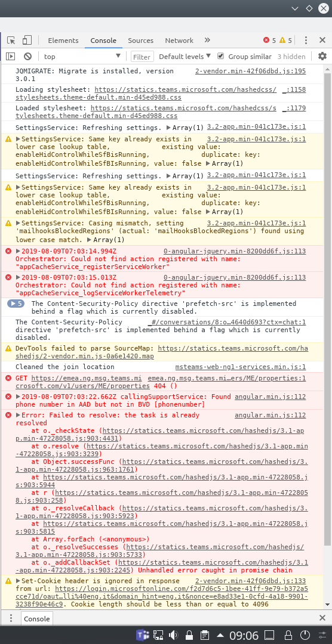The width and height of the screenshot is (332, 644).
Task: Expand the 07:03:15.013Z Orchestrator error
Action: [18, 277]
